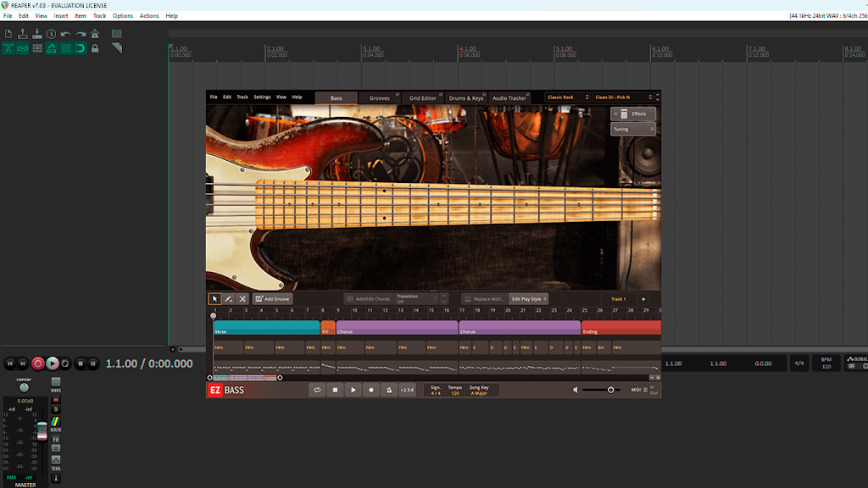Toggle auto-crossfade in REAPER toolbar
The height and width of the screenshot is (488, 868).
8,48
